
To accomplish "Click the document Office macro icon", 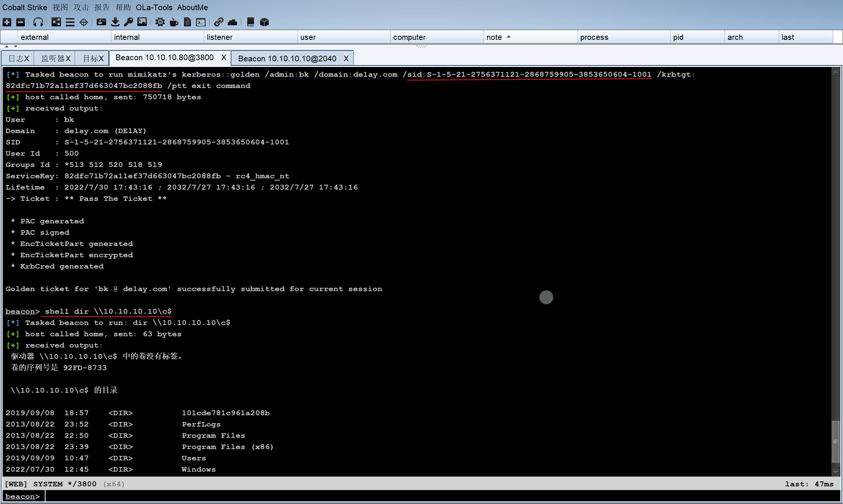I will coord(187,22).
